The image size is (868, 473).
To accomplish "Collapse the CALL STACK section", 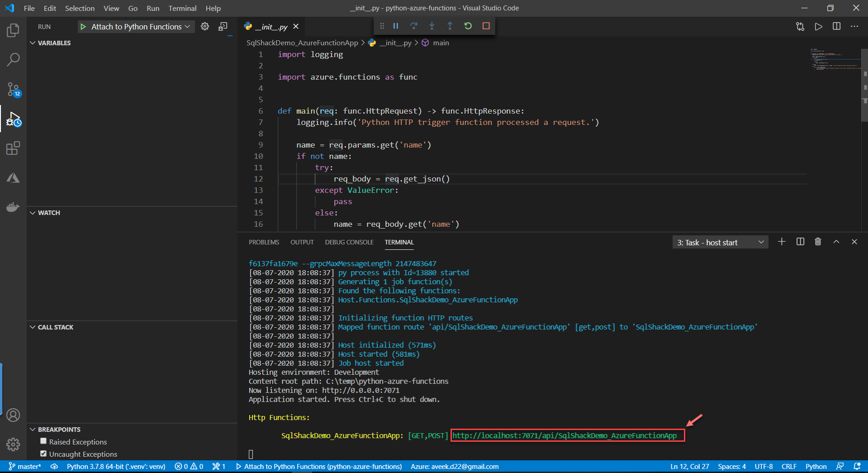I will (51, 327).
